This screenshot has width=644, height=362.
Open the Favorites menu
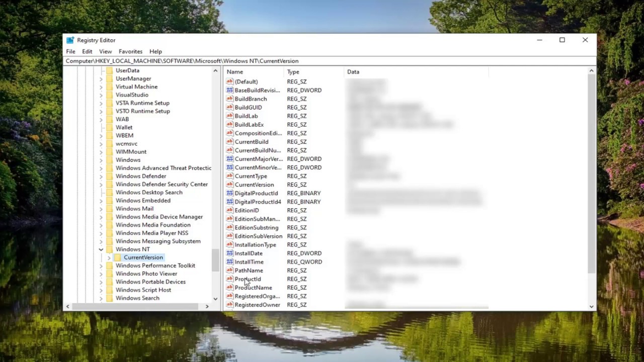coord(130,51)
